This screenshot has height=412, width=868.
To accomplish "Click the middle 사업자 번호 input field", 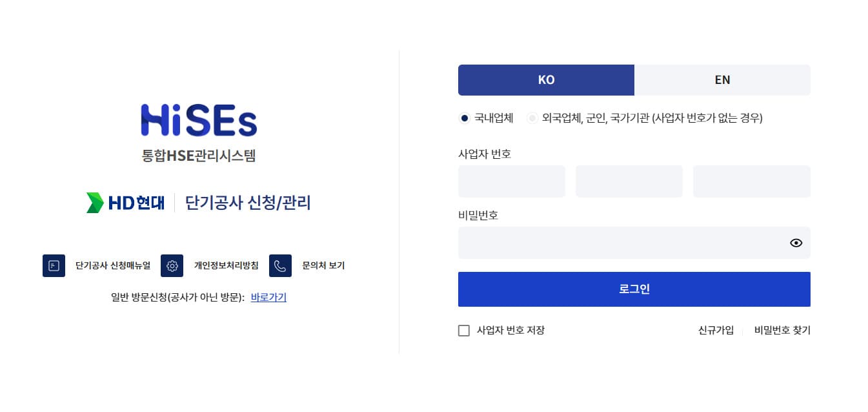I will 629,181.
